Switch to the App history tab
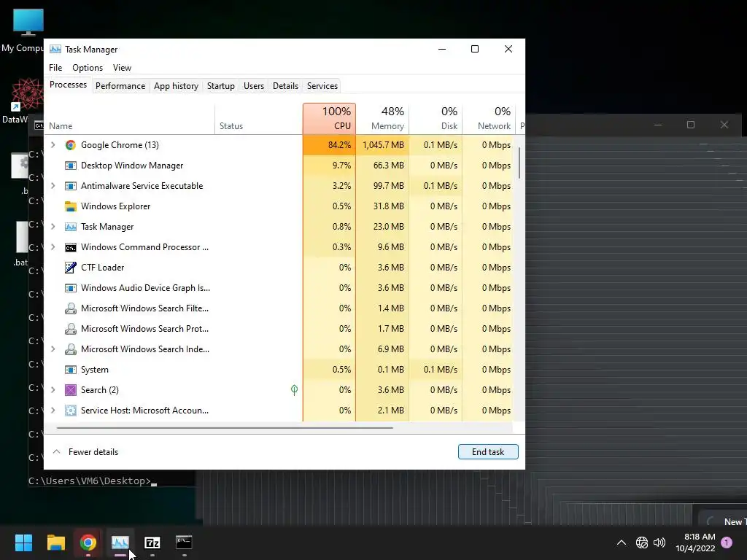This screenshot has height=560, width=747. [x=176, y=86]
